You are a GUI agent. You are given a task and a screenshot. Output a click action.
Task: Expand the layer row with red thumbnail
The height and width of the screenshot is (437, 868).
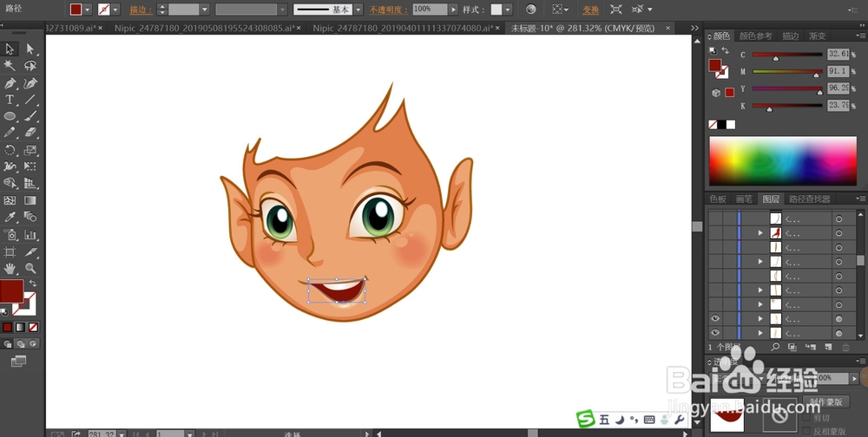point(760,233)
